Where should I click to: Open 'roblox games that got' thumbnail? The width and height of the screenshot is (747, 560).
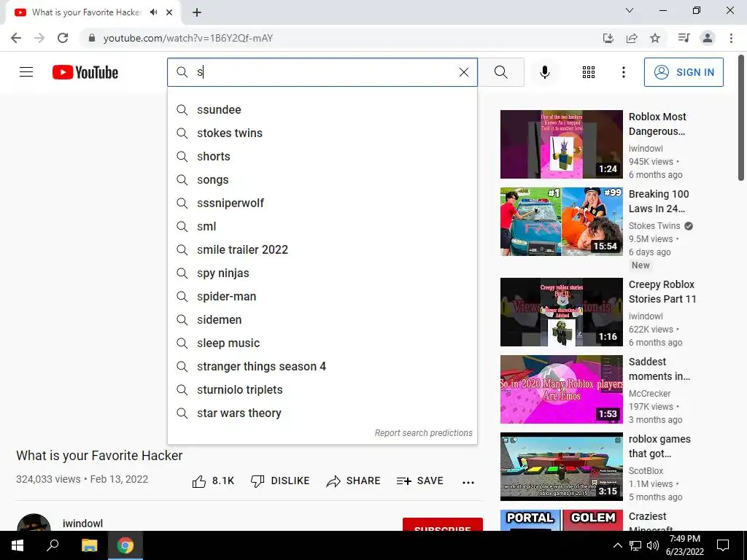tap(561, 467)
